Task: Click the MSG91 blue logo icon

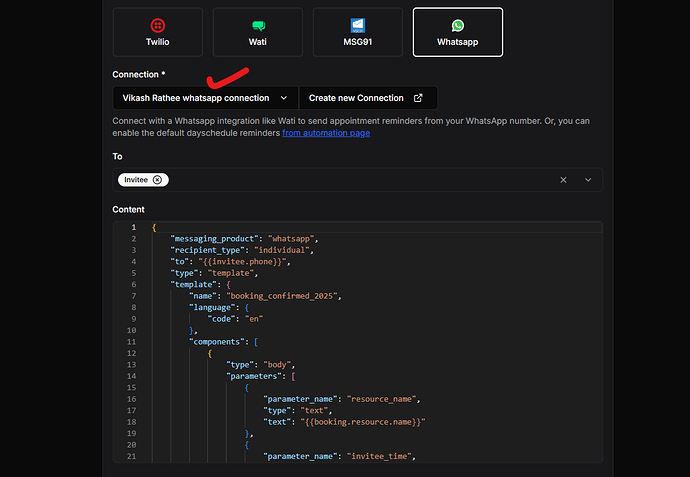Action: [x=358, y=26]
